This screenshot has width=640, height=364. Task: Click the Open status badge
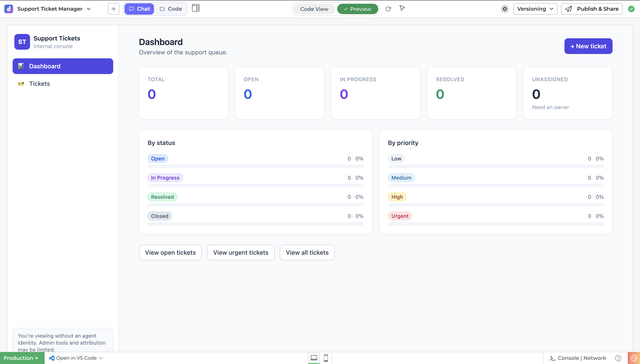coord(158,158)
